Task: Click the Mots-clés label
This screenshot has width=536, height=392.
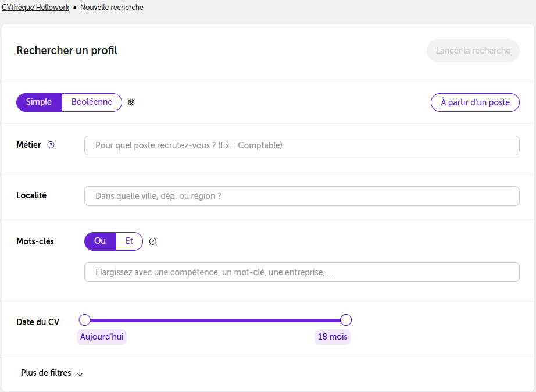Action: tap(35, 241)
